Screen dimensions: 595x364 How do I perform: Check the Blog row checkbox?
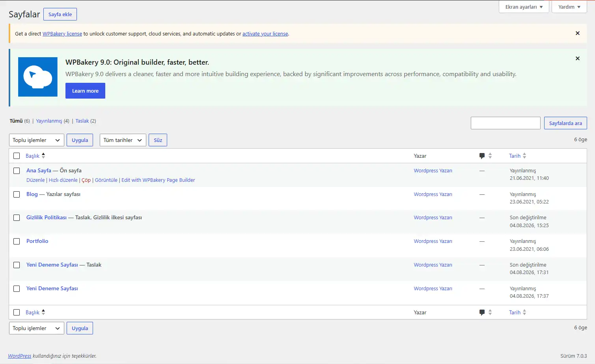click(x=17, y=194)
